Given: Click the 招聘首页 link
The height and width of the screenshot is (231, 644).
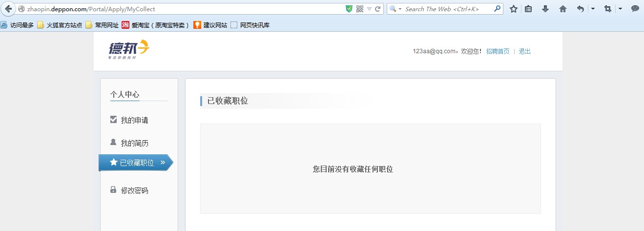Looking at the screenshot, I should [498, 51].
